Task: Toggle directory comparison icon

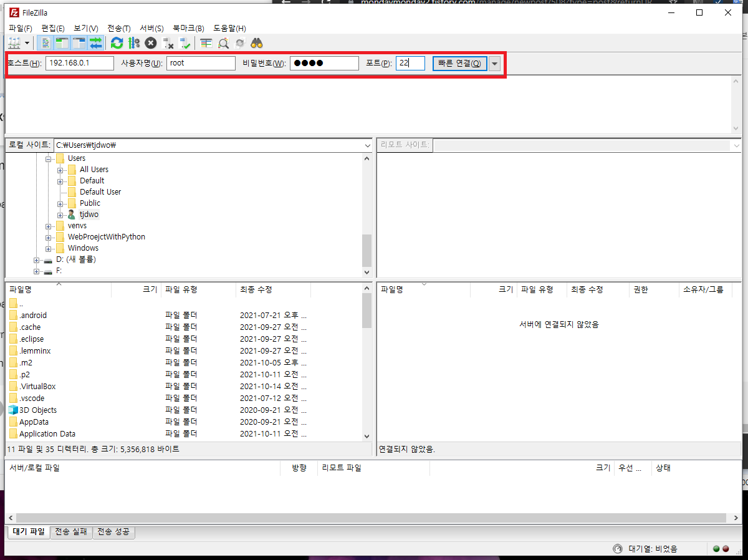Action: (x=223, y=43)
